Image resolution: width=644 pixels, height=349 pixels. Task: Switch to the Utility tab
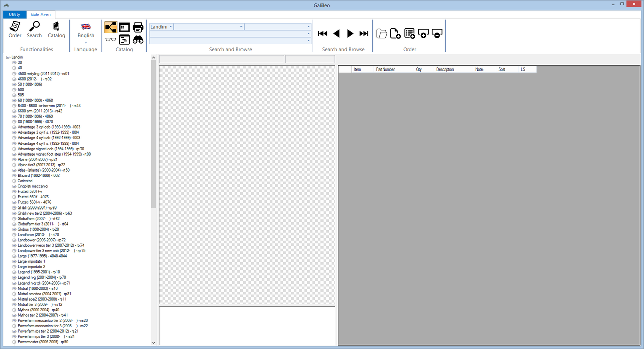click(x=14, y=15)
